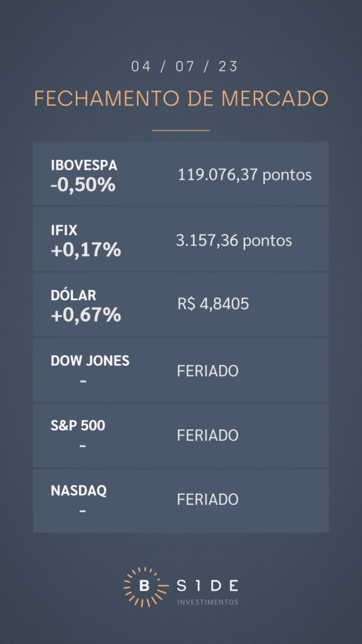Click FERIADO in the Dow Jones row
This screenshot has height=644, width=362.
207,371
